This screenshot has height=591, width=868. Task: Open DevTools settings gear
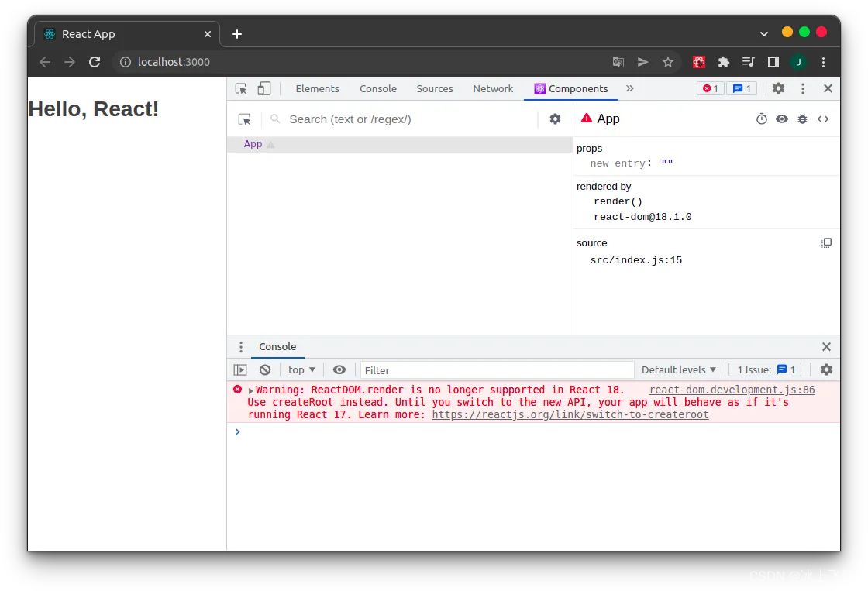pos(778,88)
